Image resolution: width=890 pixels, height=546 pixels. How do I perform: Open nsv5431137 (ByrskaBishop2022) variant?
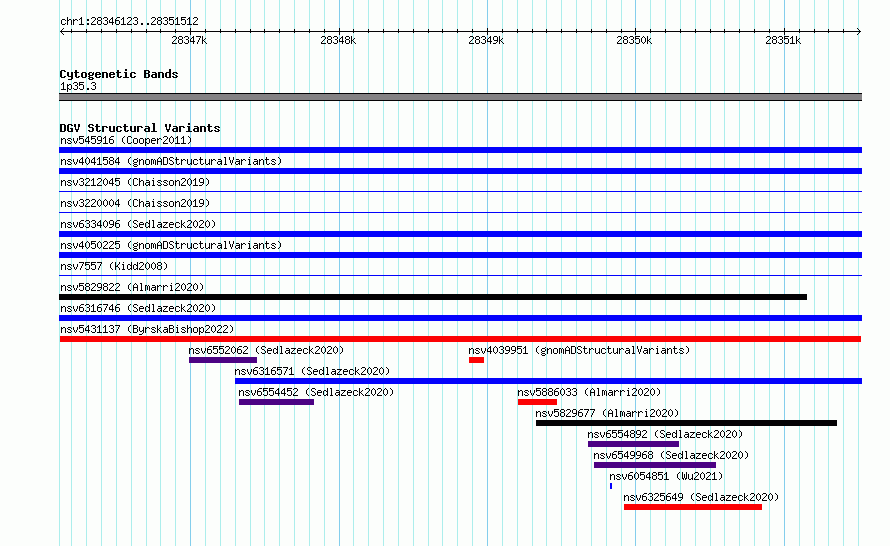[147, 329]
